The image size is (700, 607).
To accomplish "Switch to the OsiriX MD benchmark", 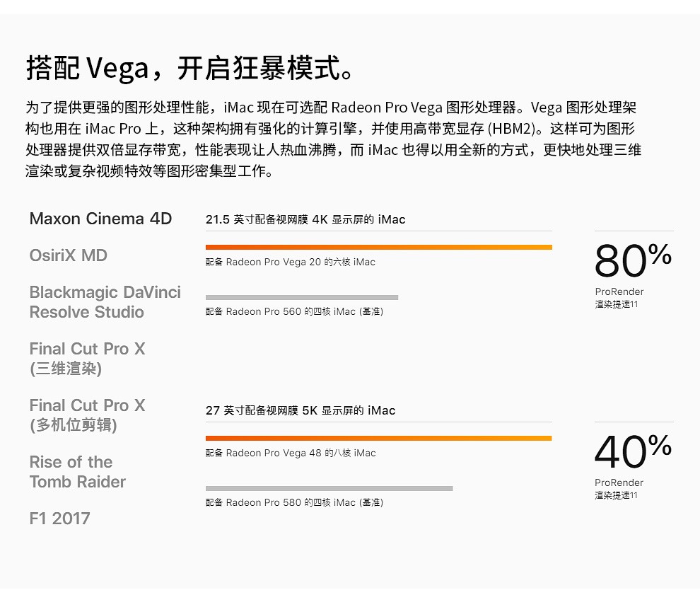I will pos(69,255).
